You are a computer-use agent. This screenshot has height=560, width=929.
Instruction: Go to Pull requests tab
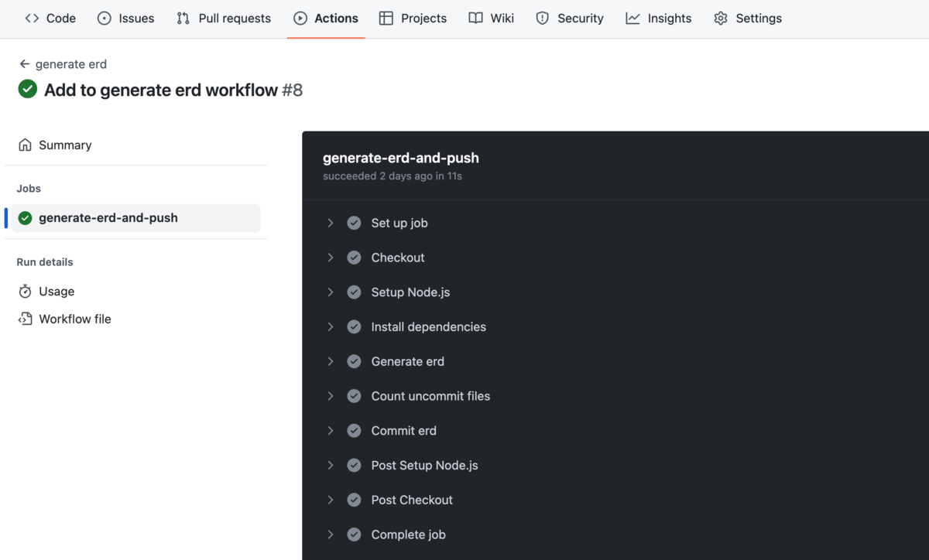(224, 18)
